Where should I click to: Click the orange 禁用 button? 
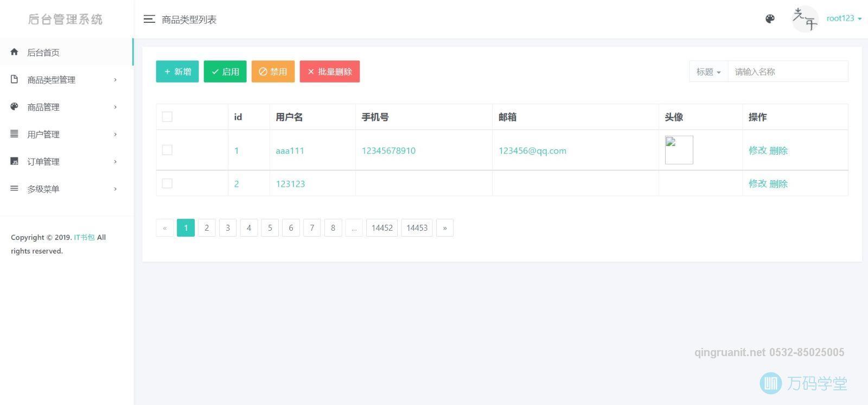click(273, 72)
